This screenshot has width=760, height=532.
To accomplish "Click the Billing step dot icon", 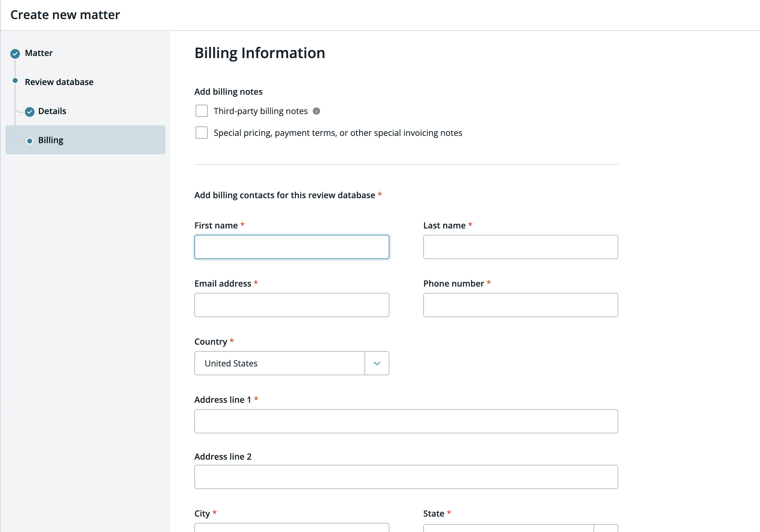I will [29, 141].
